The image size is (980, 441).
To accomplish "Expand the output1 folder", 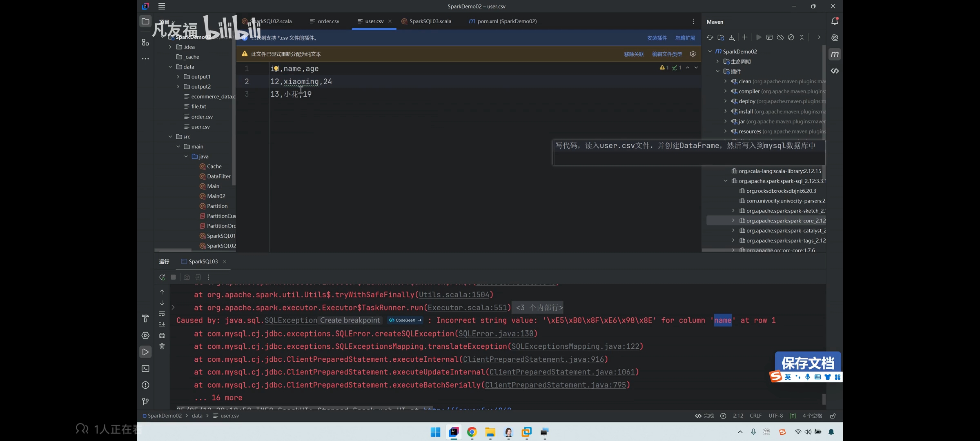I will tap(178, 76).
